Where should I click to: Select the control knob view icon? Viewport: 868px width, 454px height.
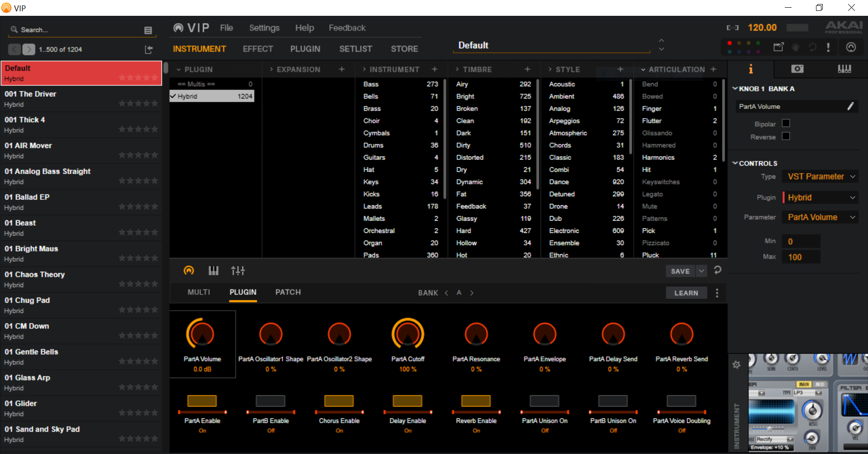click(x=189, y=270)
